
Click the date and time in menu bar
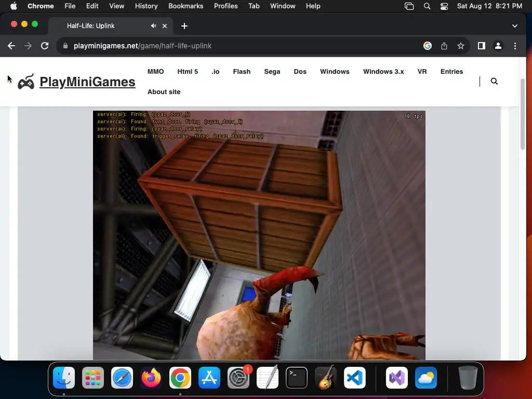489,6
